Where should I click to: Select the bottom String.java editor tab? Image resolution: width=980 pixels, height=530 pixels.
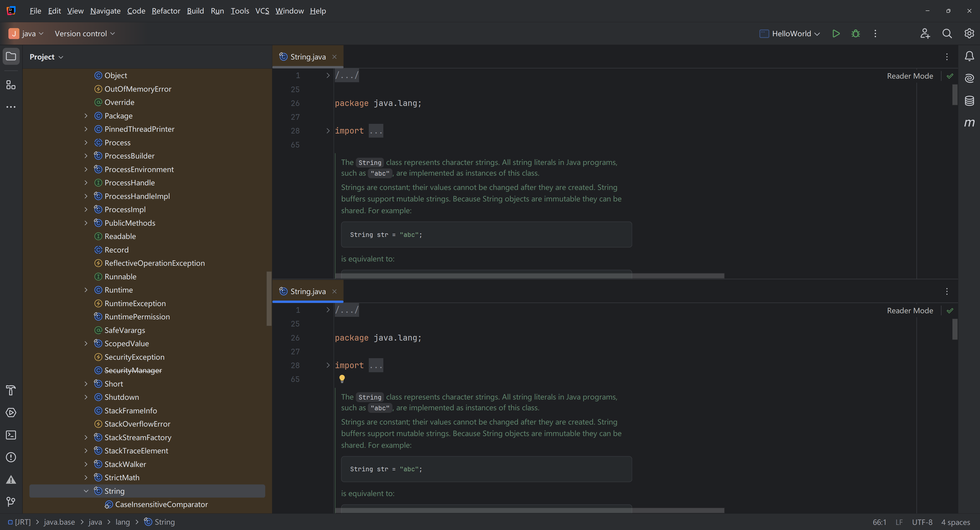307,292
